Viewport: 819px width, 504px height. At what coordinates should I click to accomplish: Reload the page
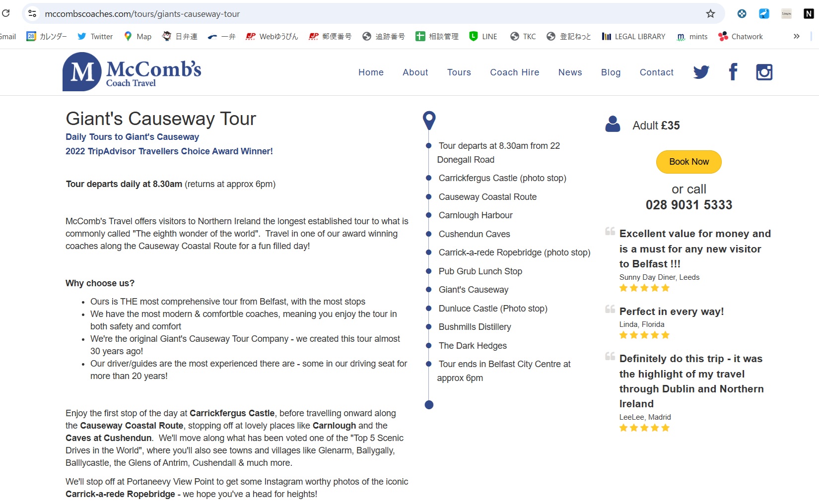tap(6, 13)
